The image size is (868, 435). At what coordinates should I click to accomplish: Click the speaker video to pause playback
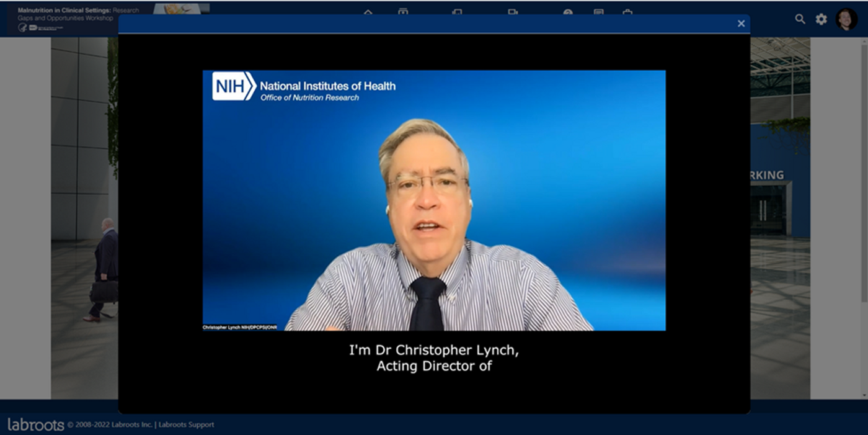coord(434,200)
